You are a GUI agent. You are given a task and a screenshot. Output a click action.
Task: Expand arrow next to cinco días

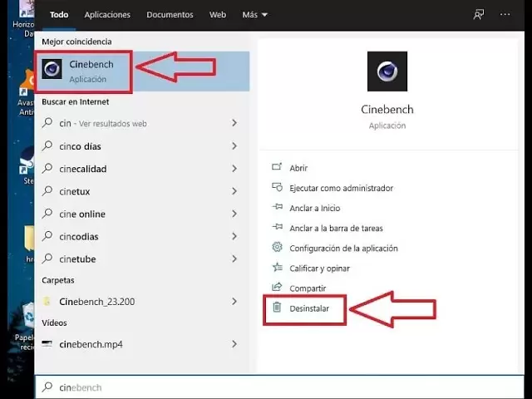[x=234, y=146]
